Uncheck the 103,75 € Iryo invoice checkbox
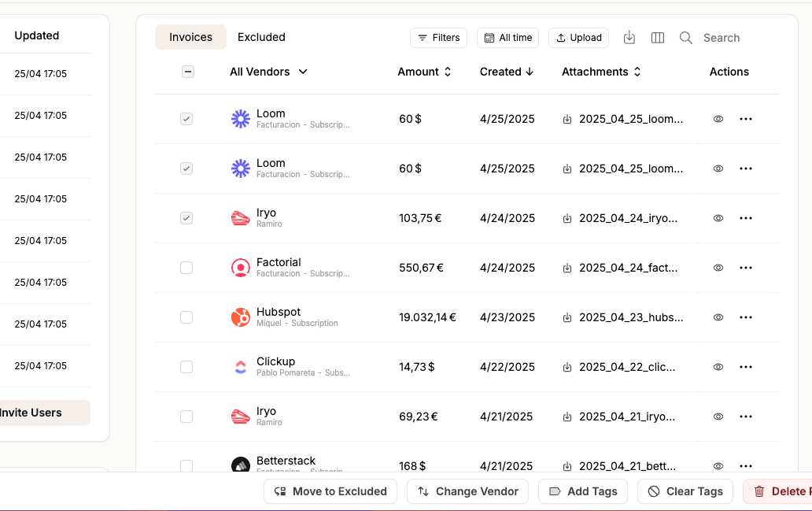This screenshot has height=511, width=812. point(186,218)
